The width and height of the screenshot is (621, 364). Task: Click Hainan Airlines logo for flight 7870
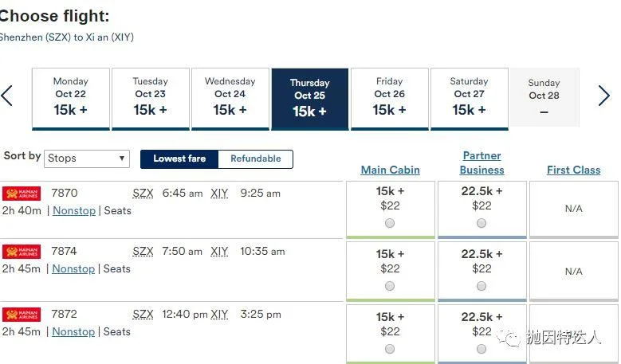point(22,194)
